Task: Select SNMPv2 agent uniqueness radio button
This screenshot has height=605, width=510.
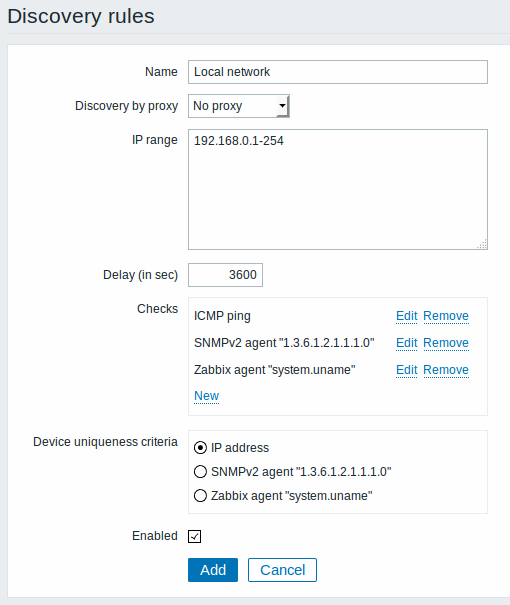Action: [200, 472]
